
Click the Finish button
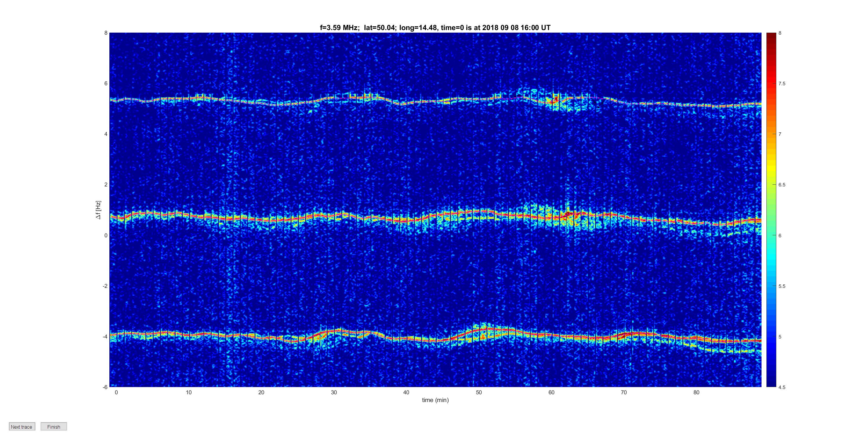(x=54, y=427)
